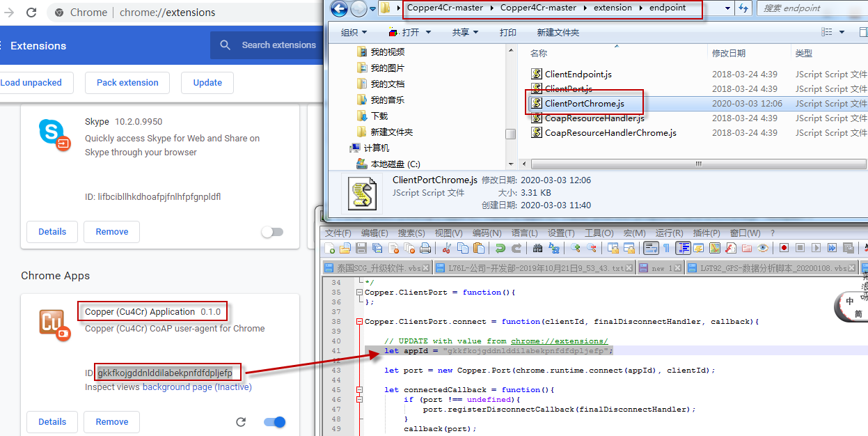
Task: Open the 共享 dropdown in Explorer toolbar
Action: (465, 32)
